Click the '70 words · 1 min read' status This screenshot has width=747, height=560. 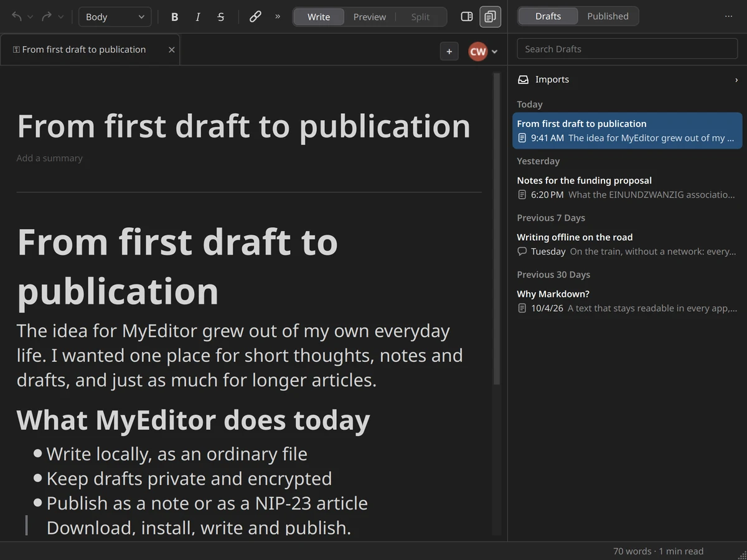point(658,551)
